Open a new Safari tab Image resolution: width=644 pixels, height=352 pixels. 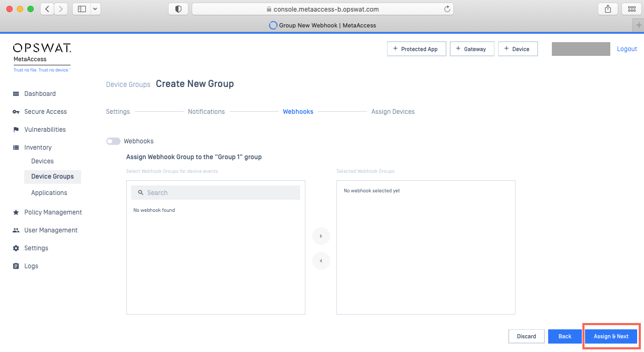click(x=638, y=25)
